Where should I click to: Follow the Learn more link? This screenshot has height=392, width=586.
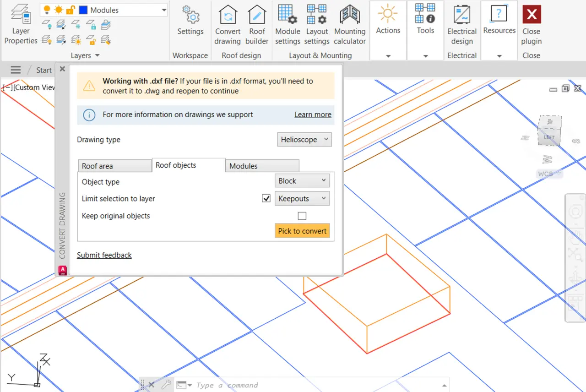pyautogui.click(x=313, y=114)
